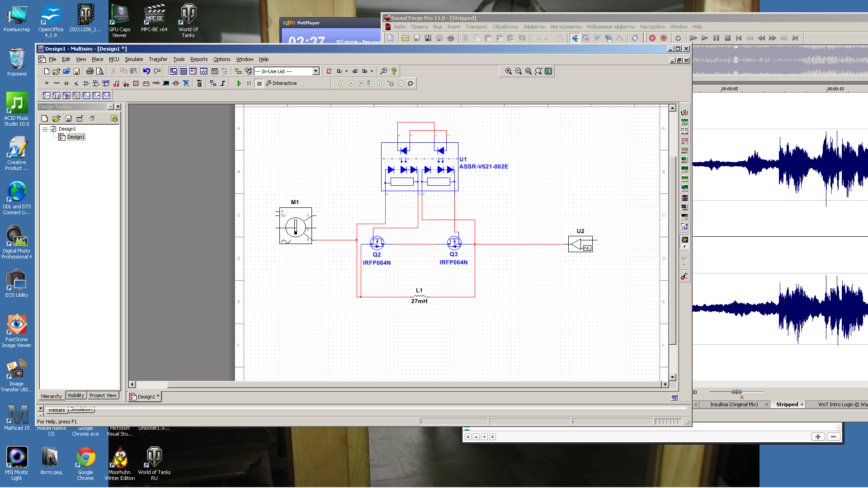
Task: Toggle the spreadsheet view icon
Action: tap(183, 71)
